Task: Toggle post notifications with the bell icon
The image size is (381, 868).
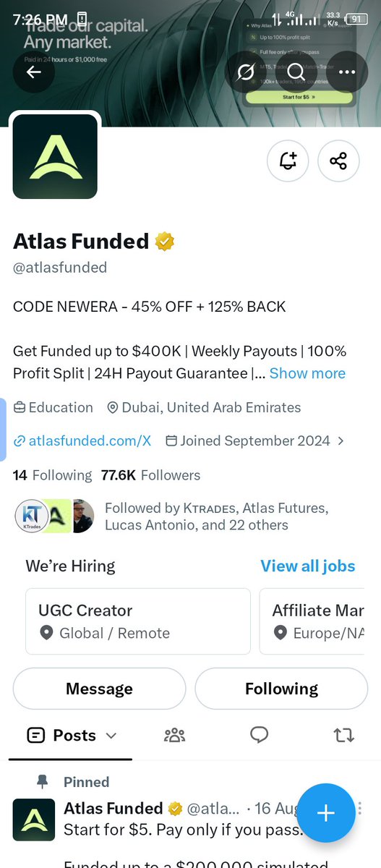Action: point(288,161)
